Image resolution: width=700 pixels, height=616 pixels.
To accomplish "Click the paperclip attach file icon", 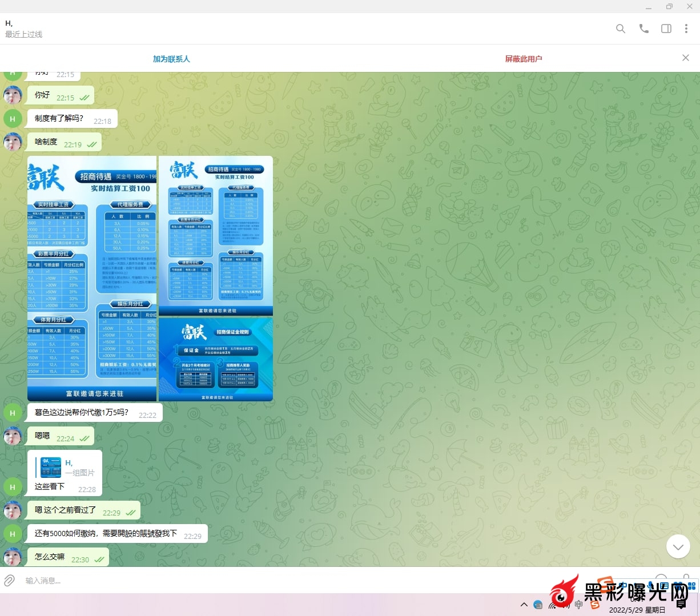I will pyautogui.click(x=10, y=581).
